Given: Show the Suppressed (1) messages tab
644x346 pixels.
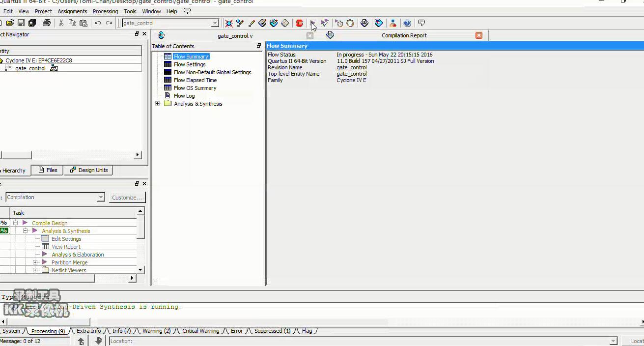Looking at the screenshot, I should pyautogui.click(x=272, y=331).
